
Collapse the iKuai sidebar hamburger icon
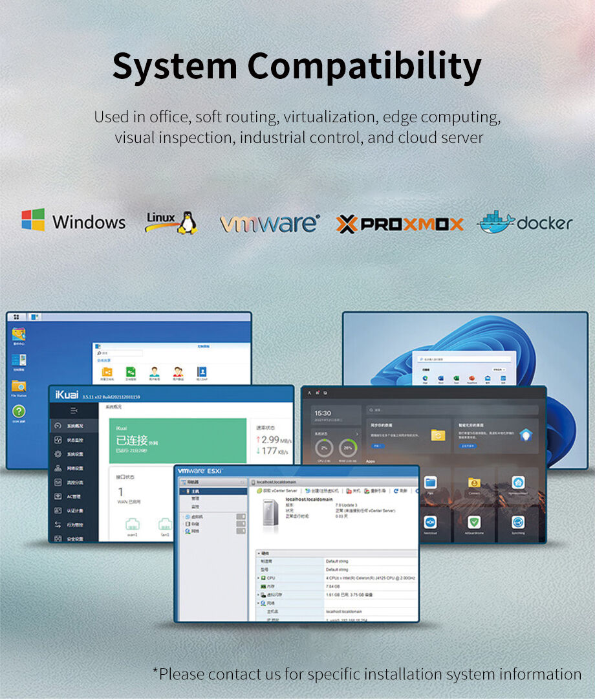point(74,410)
